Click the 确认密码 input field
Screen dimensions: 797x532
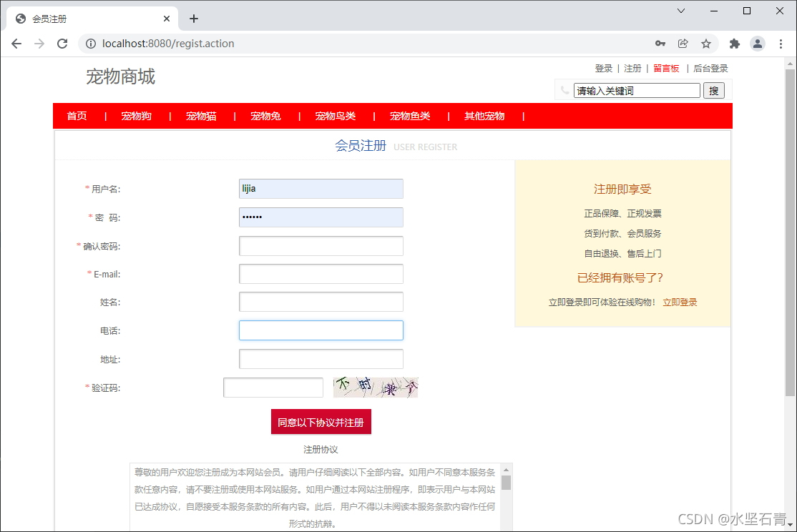pyautogui.click(x=321, y=246)
